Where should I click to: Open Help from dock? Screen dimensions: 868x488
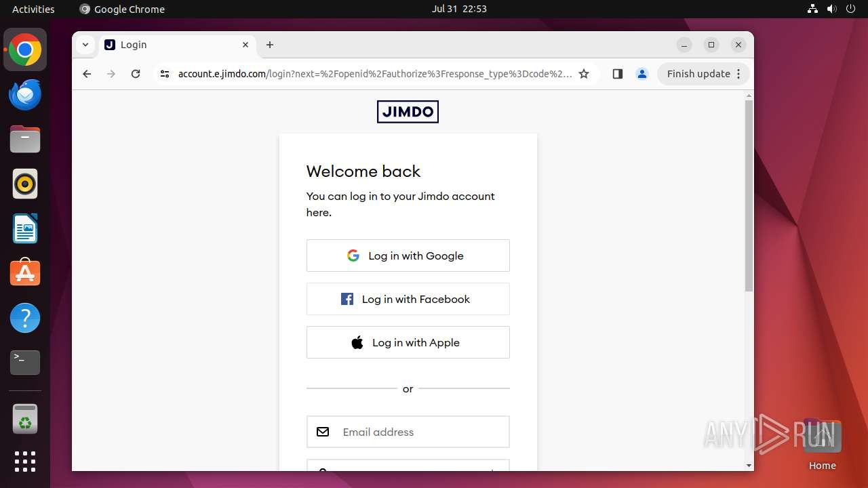click(25, 318)
